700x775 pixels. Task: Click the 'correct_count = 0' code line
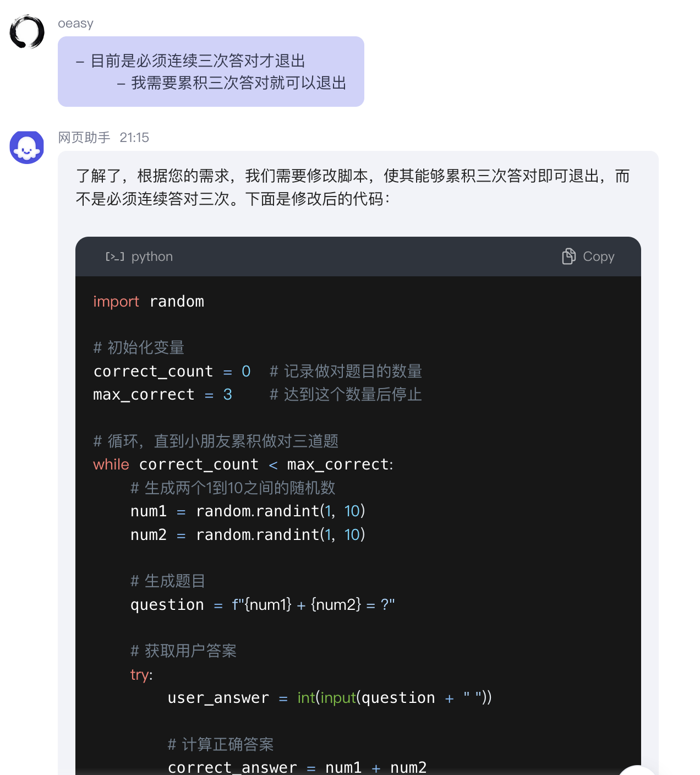coord(172,372)
